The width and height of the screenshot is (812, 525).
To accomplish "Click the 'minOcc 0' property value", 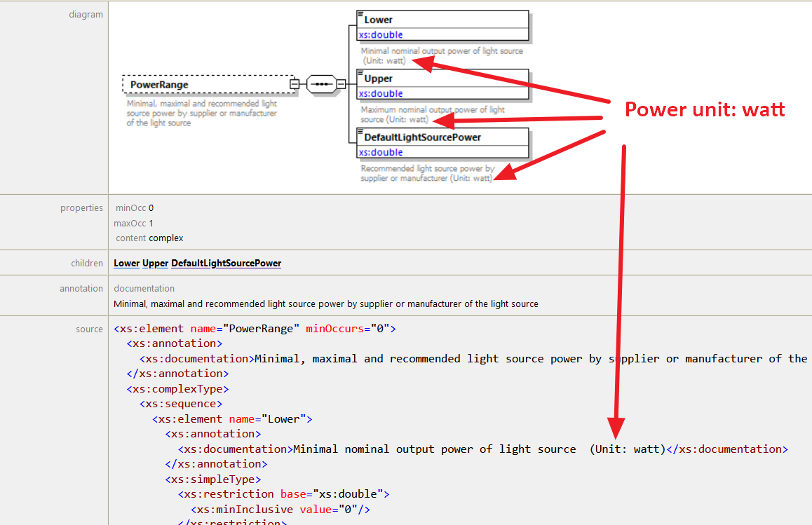I will coord(135,208).
